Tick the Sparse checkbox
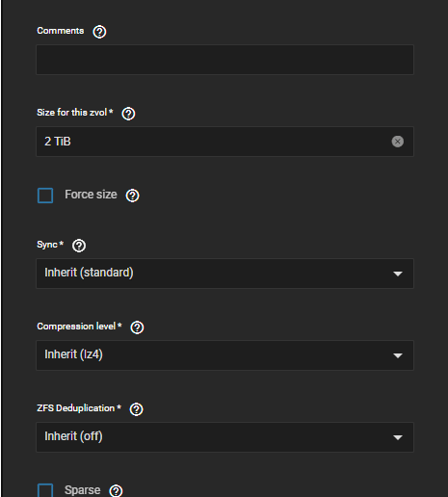The height and width of the screenshot is (497, 448). pos(45,490)
